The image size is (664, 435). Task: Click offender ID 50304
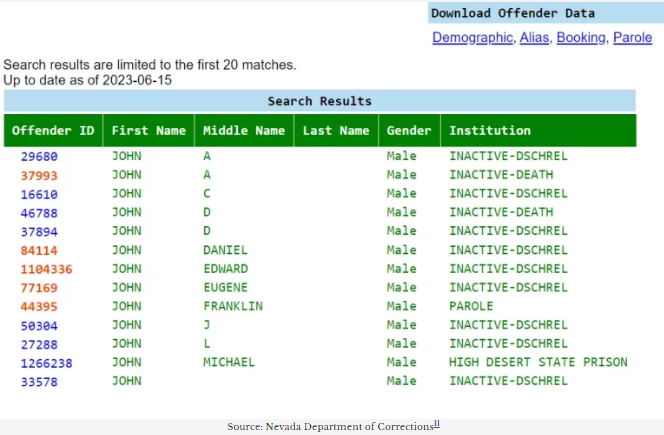[37, 325]
